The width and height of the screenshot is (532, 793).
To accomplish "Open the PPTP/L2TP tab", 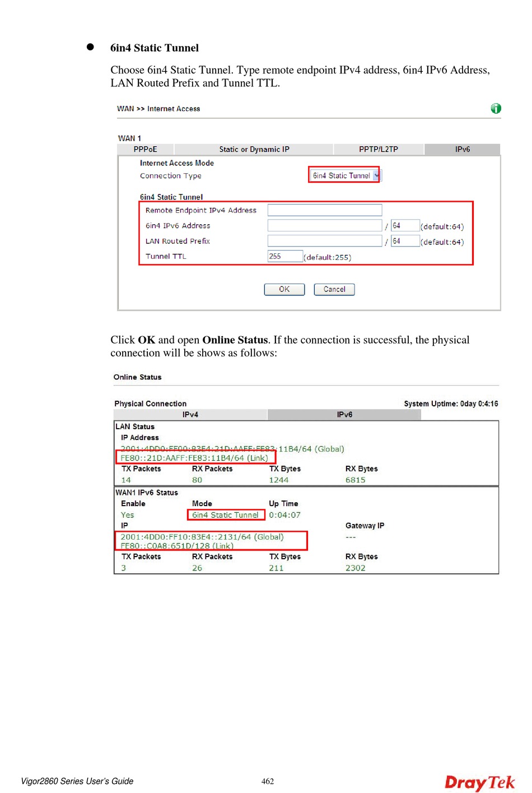I will tap(378, 150).
